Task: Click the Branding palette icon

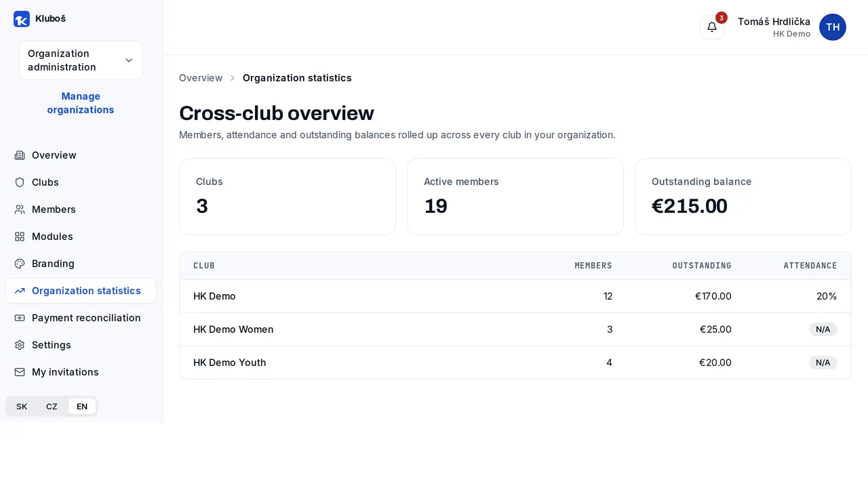Action: tap(20, 264)
